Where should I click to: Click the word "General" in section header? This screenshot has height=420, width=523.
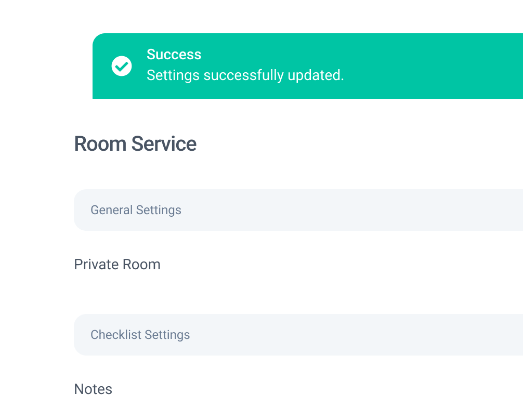pyautogui.click(x=111, y=210)
